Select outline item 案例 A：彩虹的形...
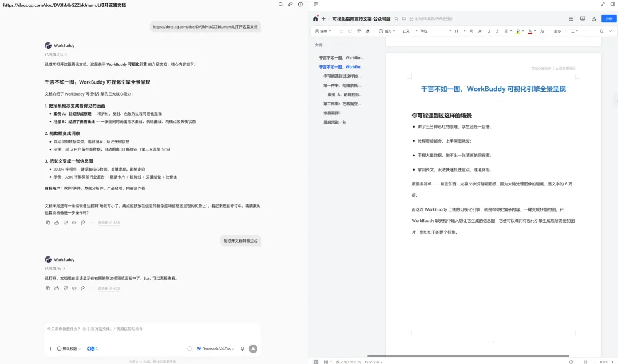 [x=345, y=94]
